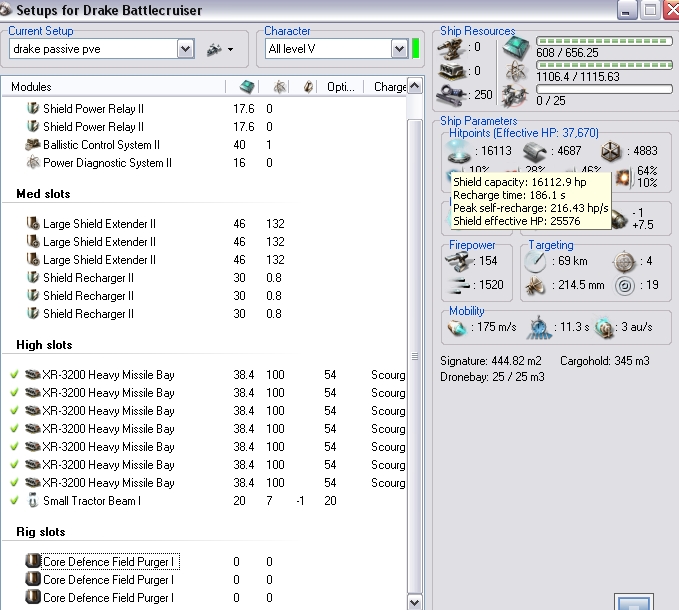Open the Character dropdown arrow
Image resolution: width=679 pixels, height=610 pixels.
click(399, 49)
